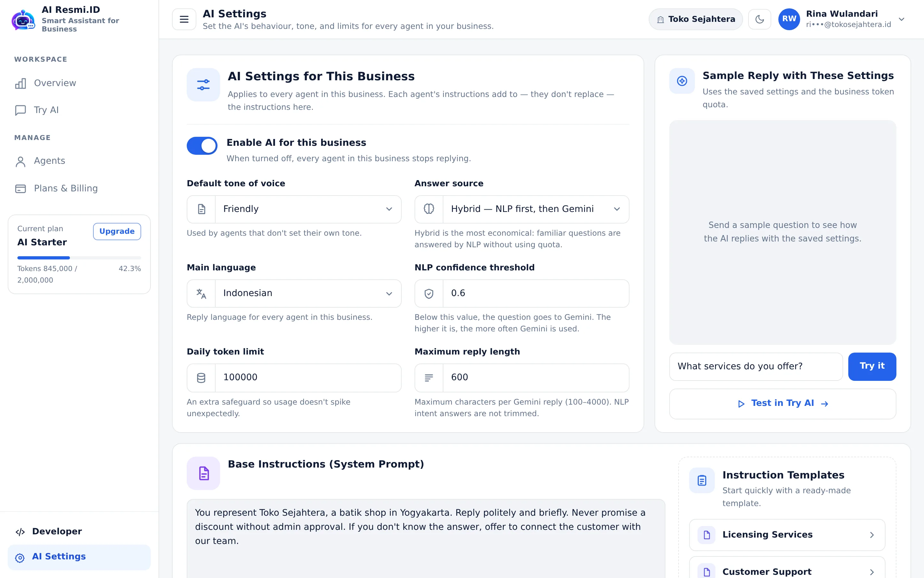Click the shield icon in NLP threshold
The image size is (924, 578).
coord(429,293)
